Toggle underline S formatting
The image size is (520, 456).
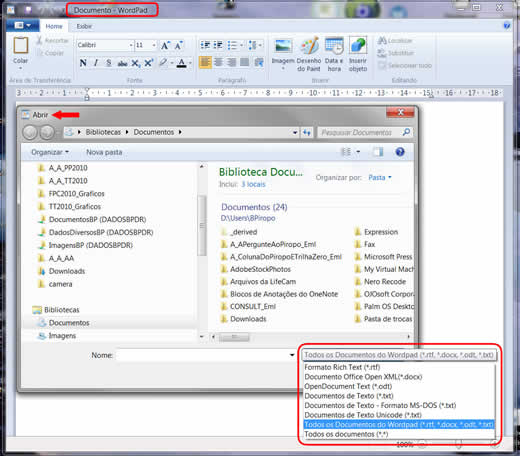coord(108,63)
